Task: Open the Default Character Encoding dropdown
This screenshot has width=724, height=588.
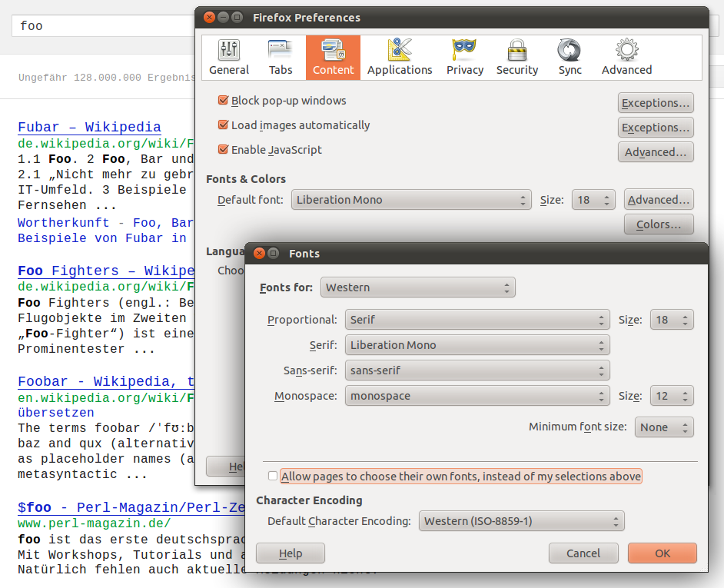Action: 521,522
